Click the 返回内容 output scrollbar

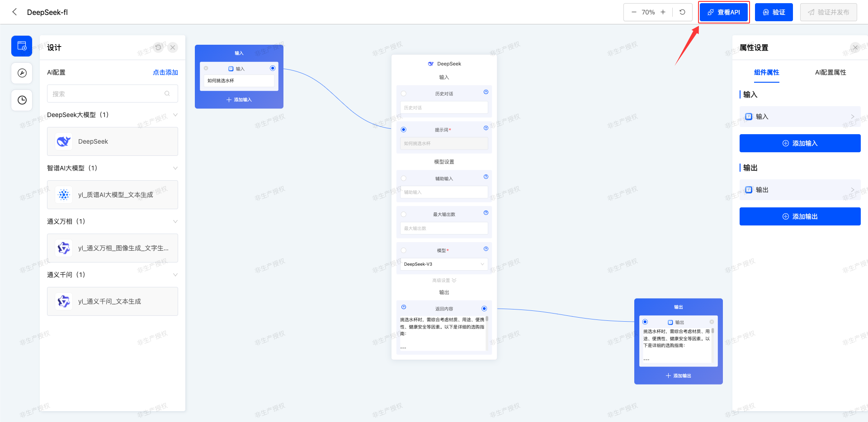(487, 319)
